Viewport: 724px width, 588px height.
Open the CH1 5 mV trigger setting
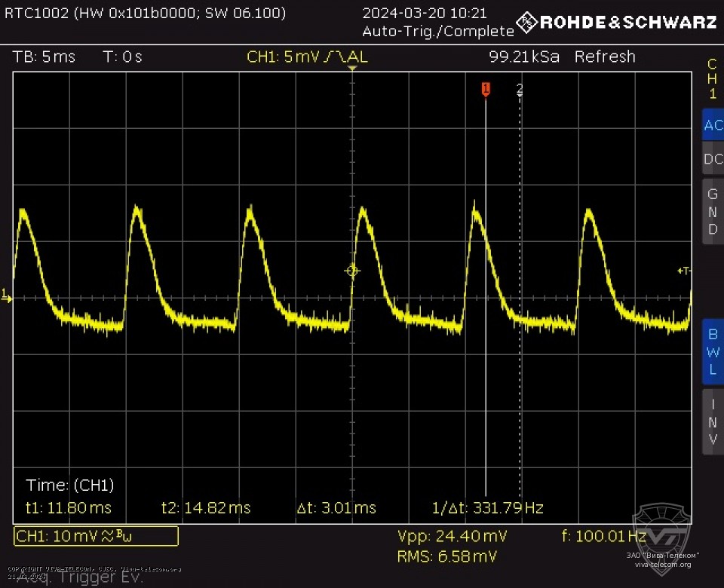click(307, 57)
